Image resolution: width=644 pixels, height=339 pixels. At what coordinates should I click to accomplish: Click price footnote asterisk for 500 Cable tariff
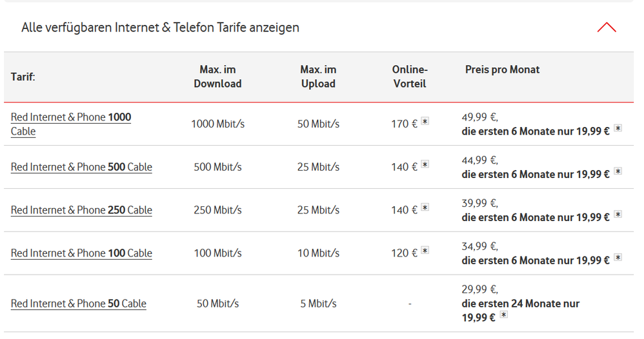coord(618,171)
